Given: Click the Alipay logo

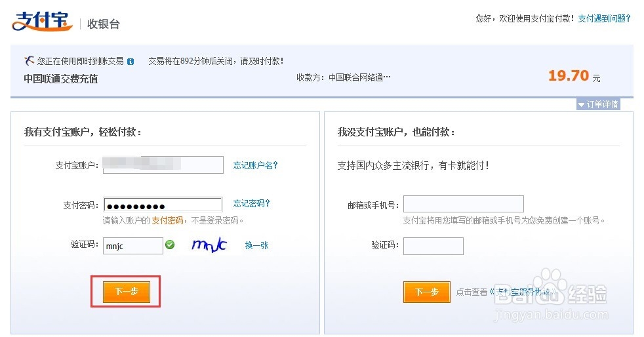Looking at the screenshot, I should [x=41, y=22].
